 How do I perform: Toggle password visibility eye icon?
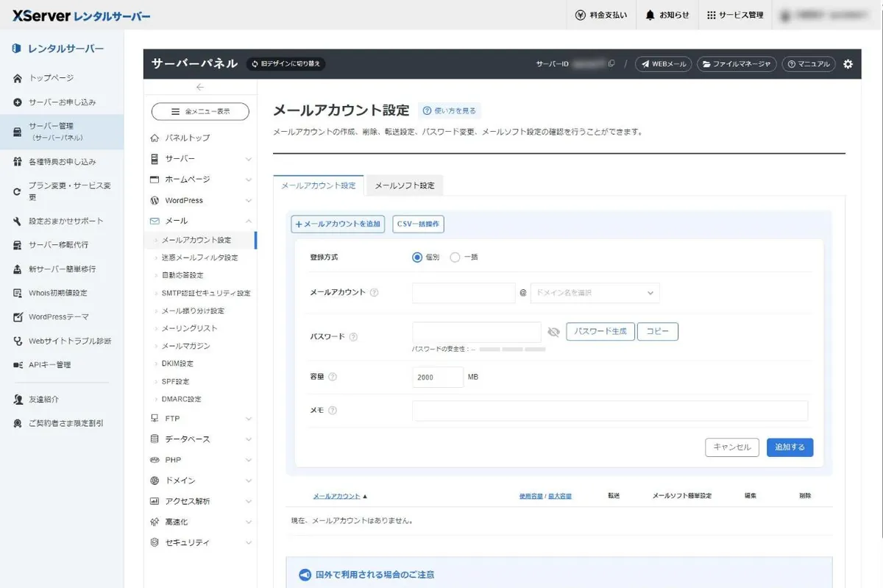[553, 333]
